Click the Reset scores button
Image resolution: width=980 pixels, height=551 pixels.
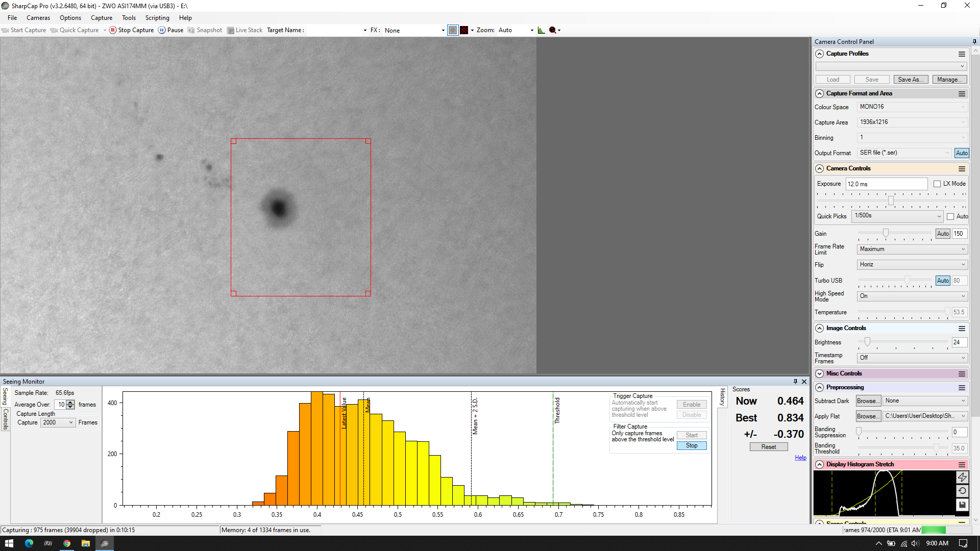click(769, 447)
